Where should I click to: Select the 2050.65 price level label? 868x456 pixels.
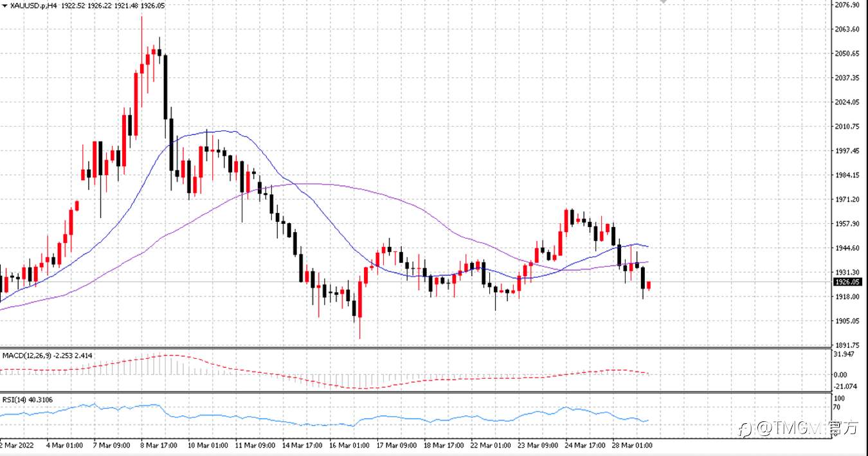click(847, 53)
